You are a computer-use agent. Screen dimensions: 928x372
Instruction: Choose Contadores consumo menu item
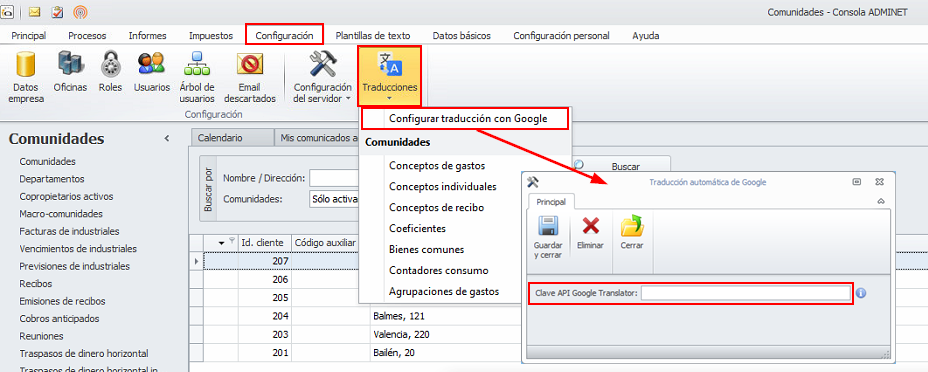pos(439,270)
